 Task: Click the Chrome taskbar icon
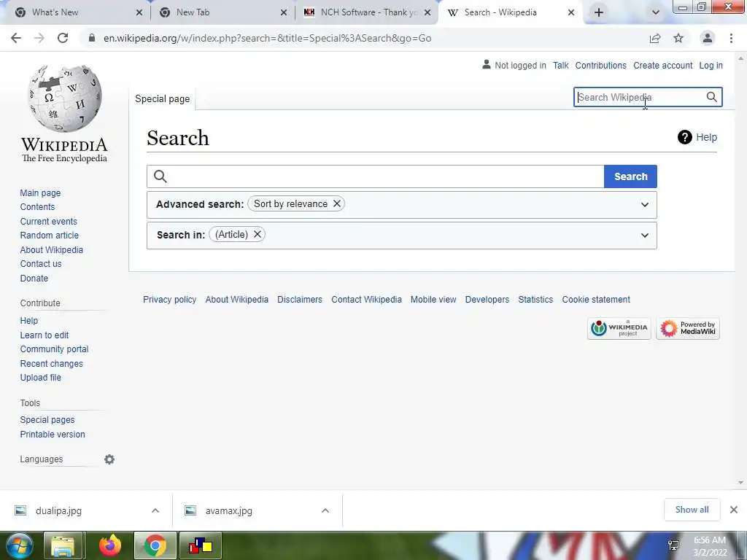click(x=155, y=545)
